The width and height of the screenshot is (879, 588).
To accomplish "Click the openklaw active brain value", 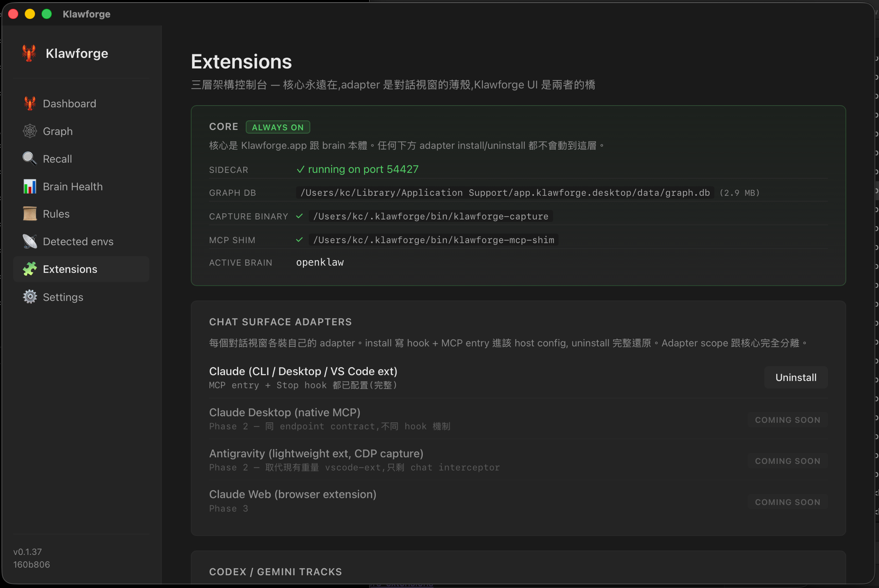I will [x=320, y=262].
